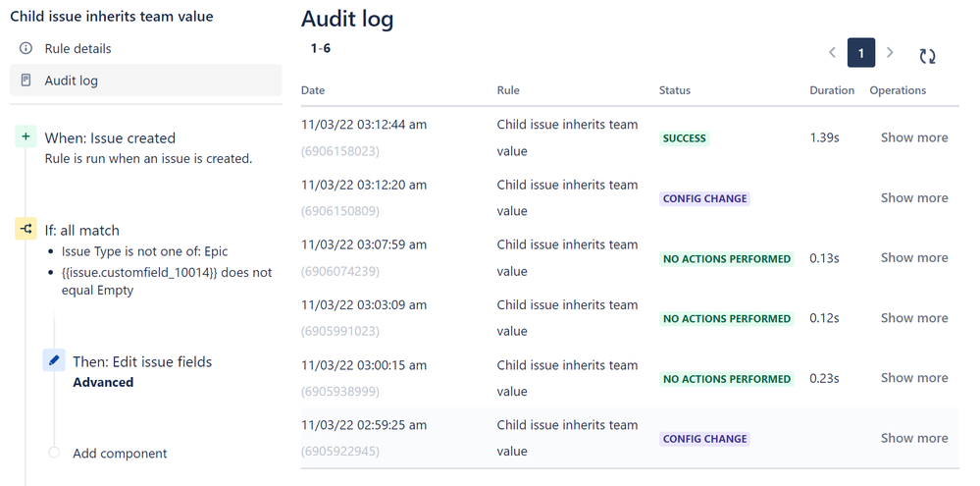Click the Audit log document icon
Viewport: 980px width, 486px height.
[x=26, y=81]
